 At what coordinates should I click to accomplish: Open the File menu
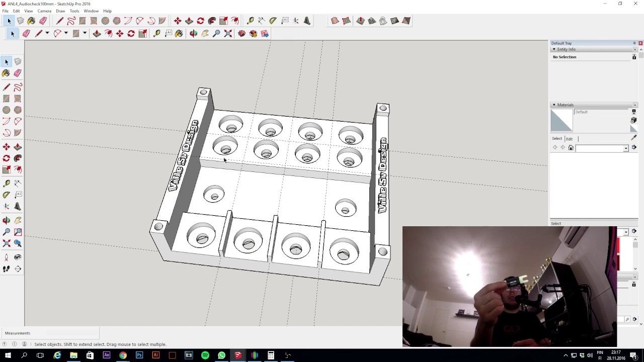pos(5,11)
